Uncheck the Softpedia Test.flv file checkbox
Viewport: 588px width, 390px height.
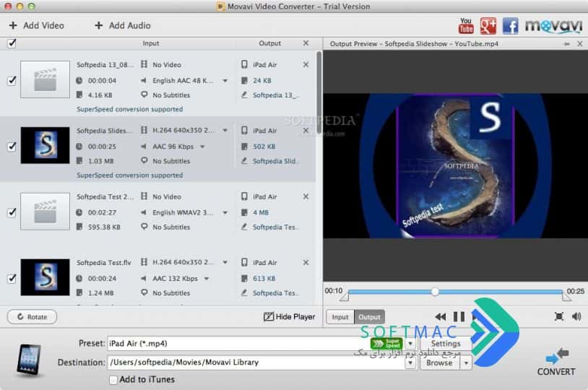(x=12, y=278)
